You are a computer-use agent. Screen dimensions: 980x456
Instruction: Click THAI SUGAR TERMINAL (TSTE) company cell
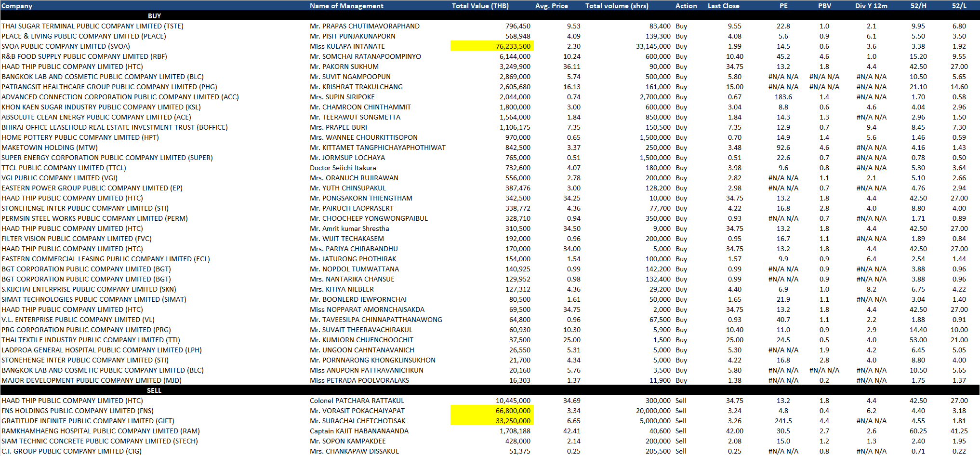pos(93,26)
